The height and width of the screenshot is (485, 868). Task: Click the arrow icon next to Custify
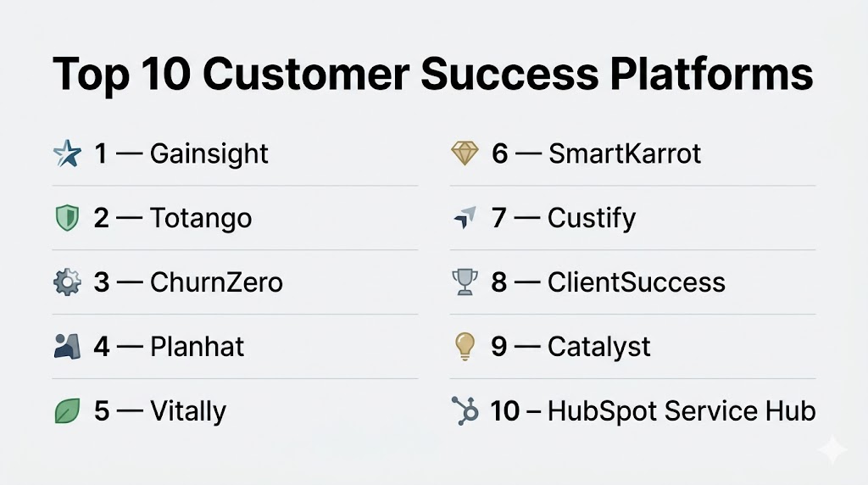(465, 218)
